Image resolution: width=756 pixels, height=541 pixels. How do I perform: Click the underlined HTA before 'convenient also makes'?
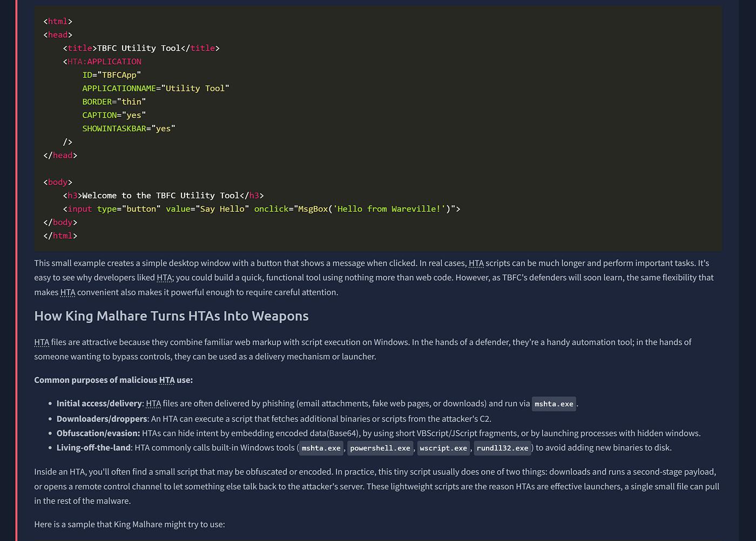coord(67,292)
